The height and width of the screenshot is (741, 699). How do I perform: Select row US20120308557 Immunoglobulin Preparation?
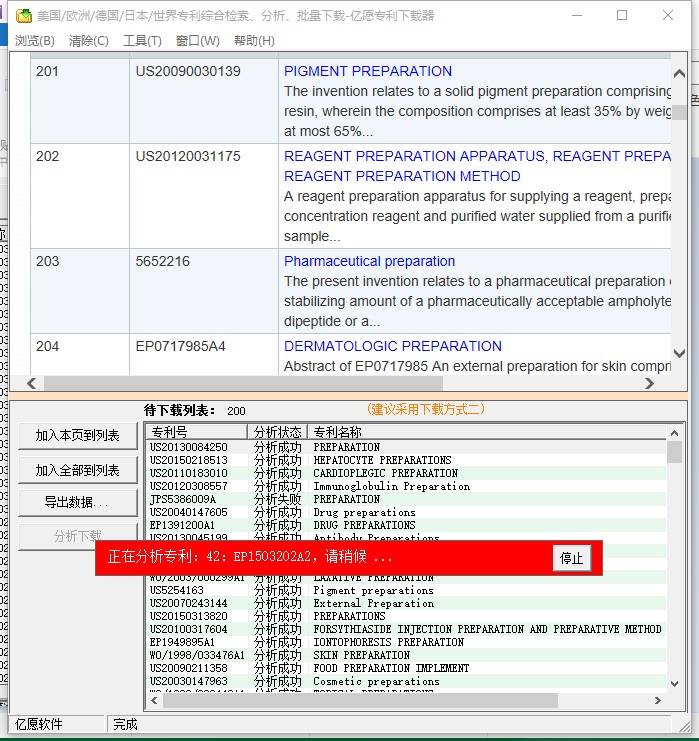click(406, 486)
